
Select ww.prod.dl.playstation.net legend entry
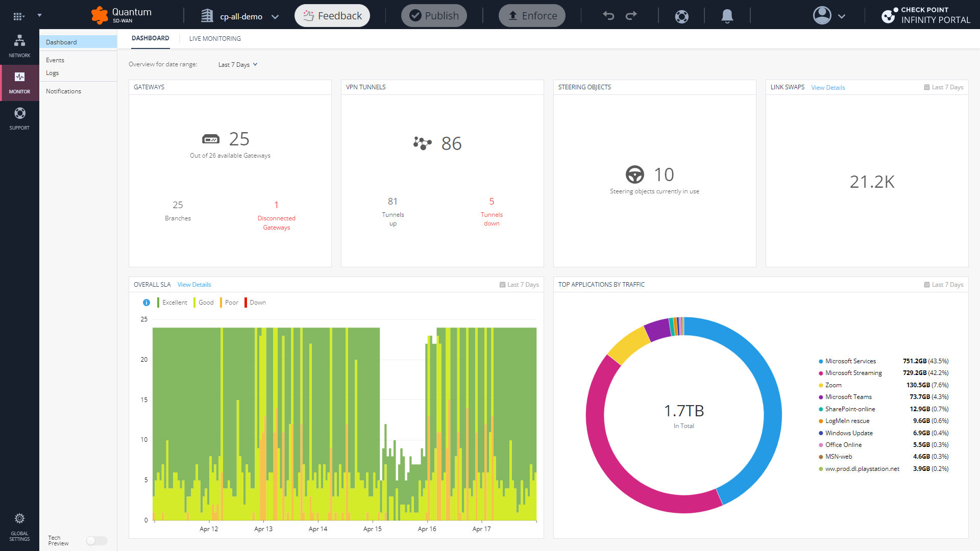pyautogui.click(x=883, y=469)
